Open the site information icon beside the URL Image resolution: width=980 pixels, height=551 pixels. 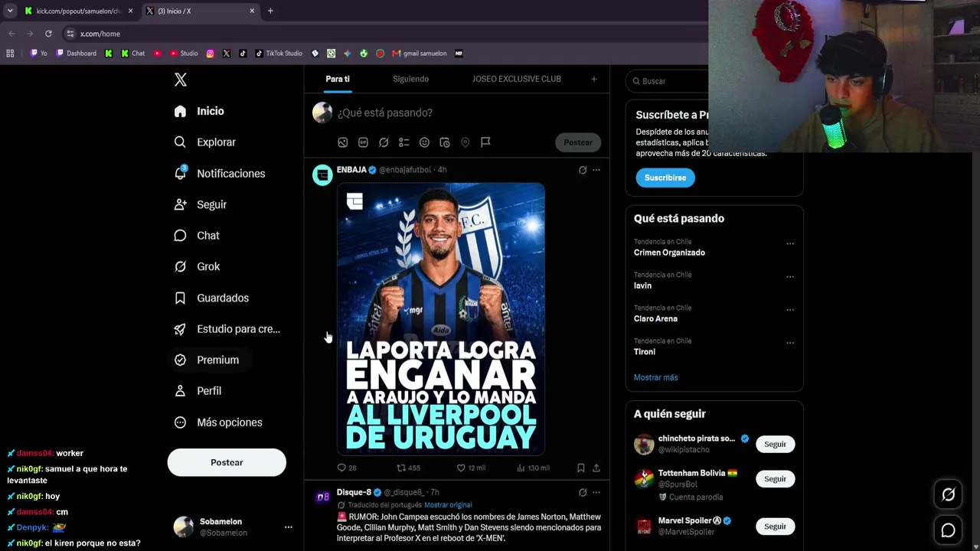70,34
